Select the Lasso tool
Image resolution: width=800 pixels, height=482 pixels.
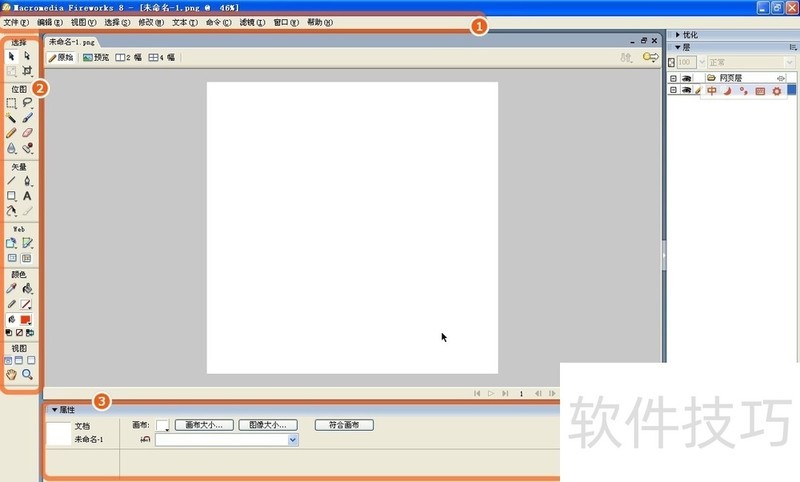pyautogui.click(x=27, y=103)
